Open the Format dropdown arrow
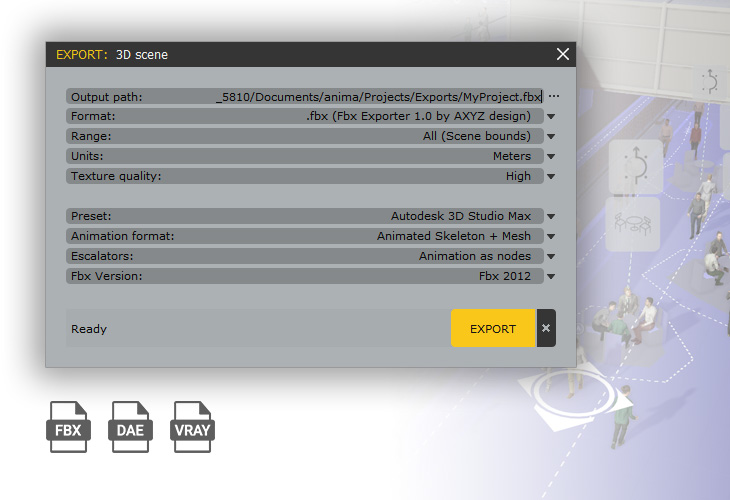Viewport: 730px width, 500px height. click(551, 116)
